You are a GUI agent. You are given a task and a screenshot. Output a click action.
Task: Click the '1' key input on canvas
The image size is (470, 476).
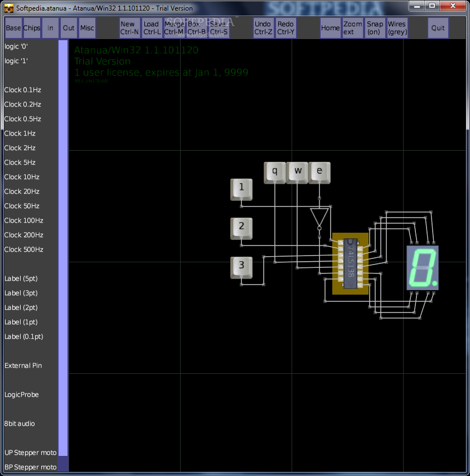click(x=241, y=189)
